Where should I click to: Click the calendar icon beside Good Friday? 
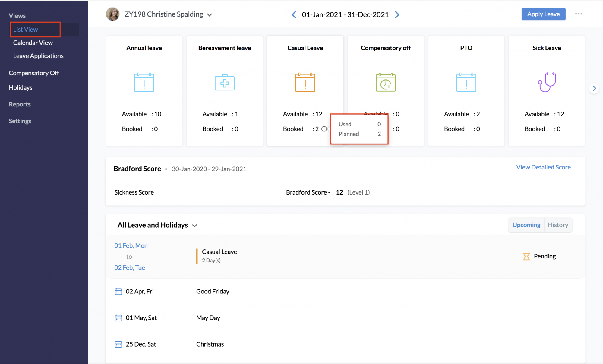point(118,291)
